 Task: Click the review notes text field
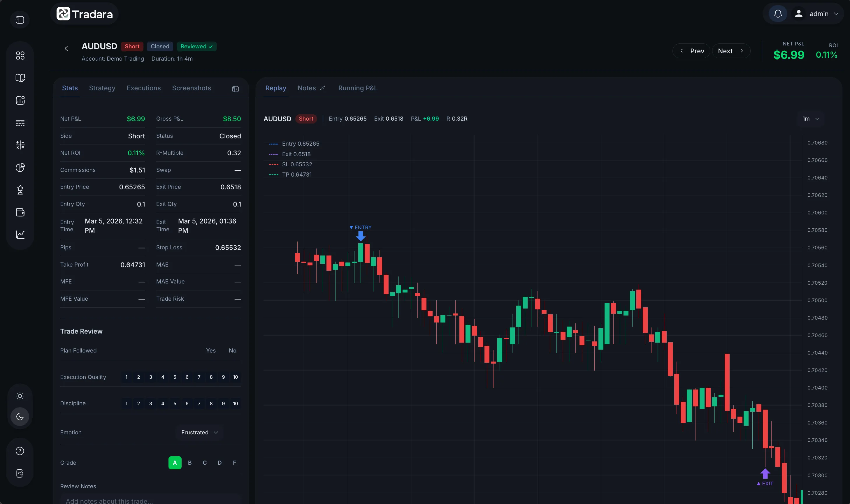150,501
